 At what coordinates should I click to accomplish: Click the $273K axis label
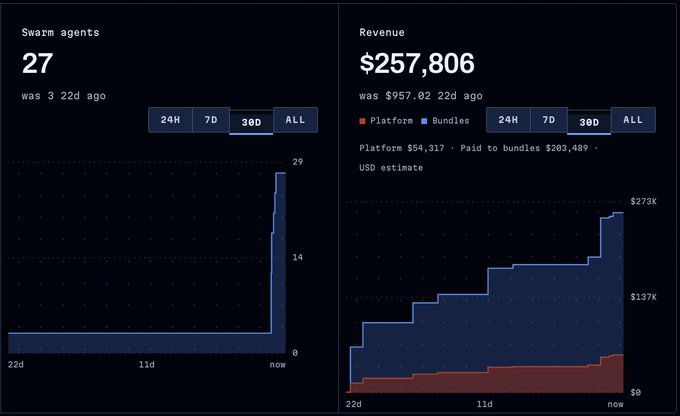pos(644,201)
